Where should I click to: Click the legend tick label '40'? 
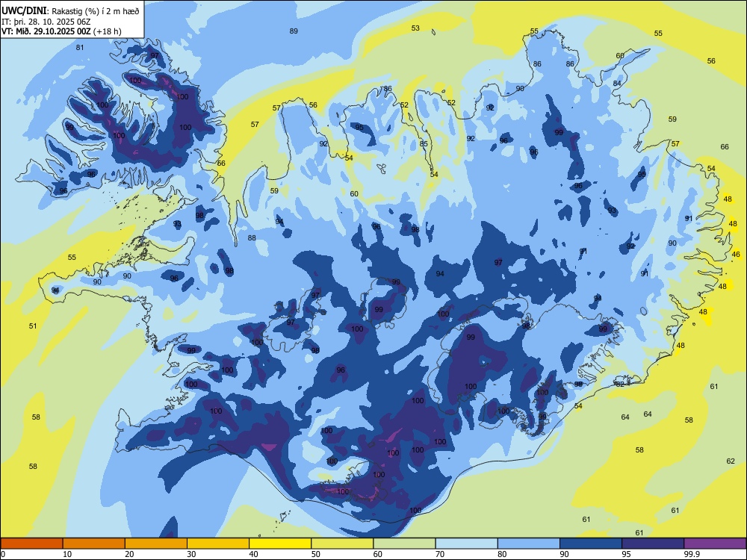(253, 554)
